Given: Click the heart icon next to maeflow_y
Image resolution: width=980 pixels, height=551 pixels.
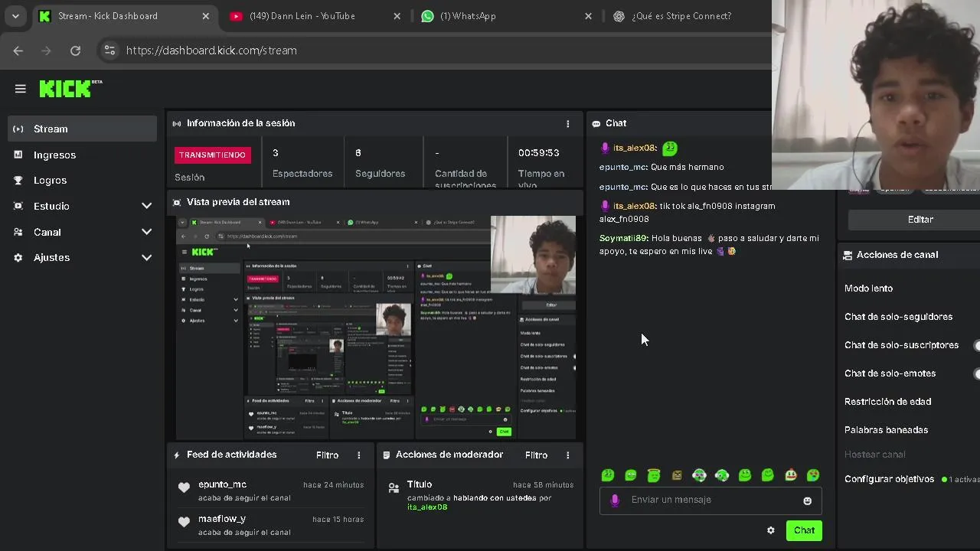Looking at the screenshot, I should point(184,522).
